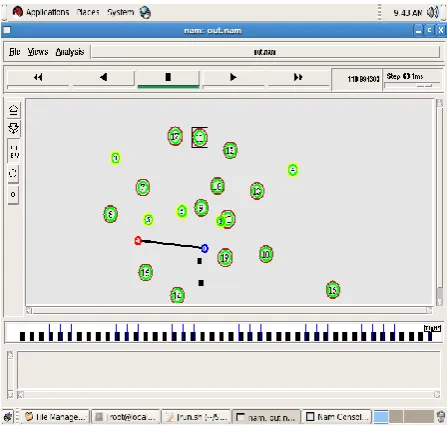Click the TIME marker on the timeline
Screen dimensions: 447x426
tap(432, 328)
